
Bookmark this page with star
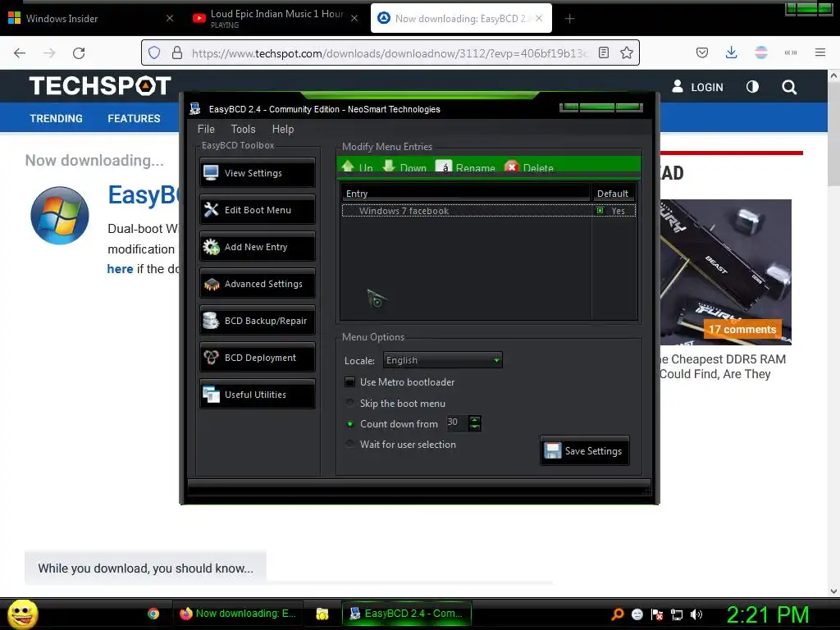tap(627, 52)
